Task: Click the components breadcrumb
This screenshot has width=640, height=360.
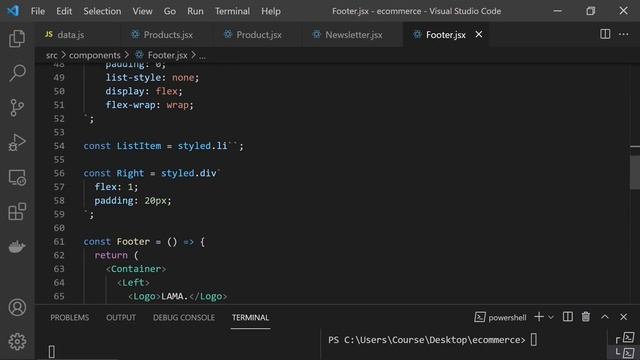Action: 95,55
